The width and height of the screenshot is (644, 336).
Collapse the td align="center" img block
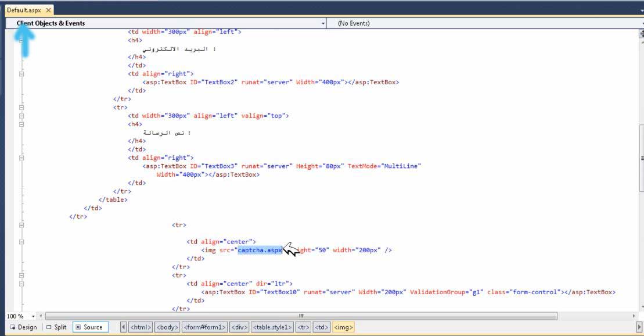21,241
